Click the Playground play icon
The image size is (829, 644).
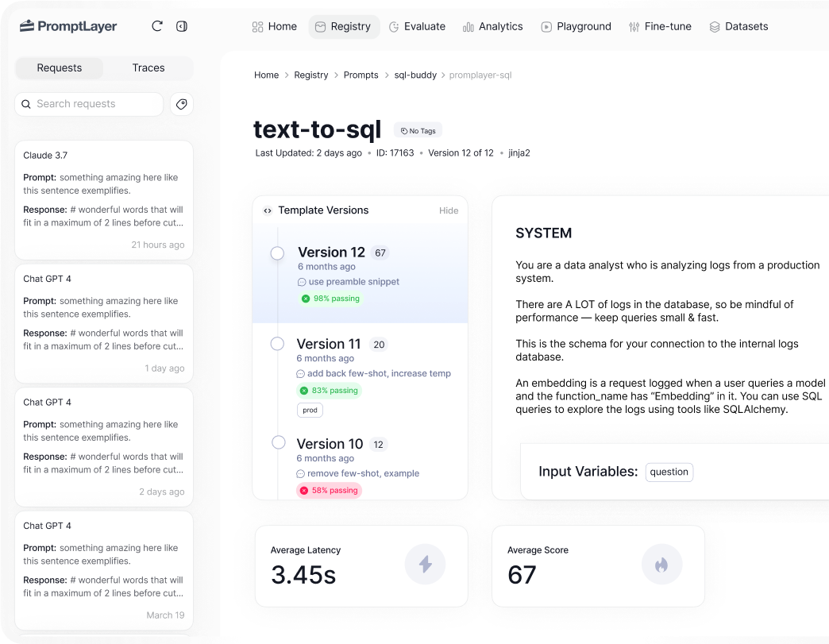546,27
